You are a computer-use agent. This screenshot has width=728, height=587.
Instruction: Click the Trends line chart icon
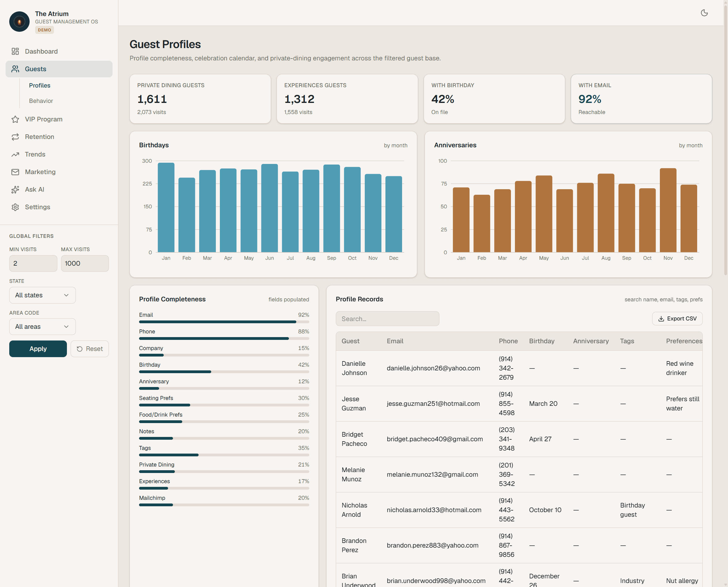[15, 154]
